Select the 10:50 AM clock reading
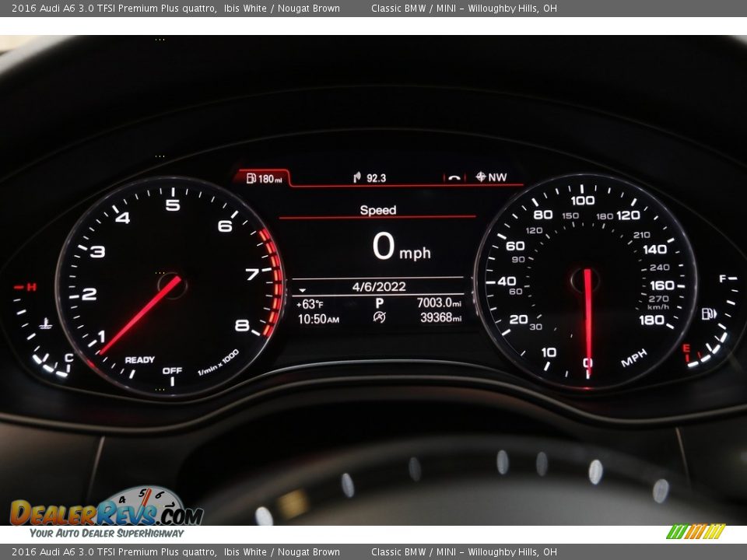This screenshot has width=747, height=560. (319, 319)
